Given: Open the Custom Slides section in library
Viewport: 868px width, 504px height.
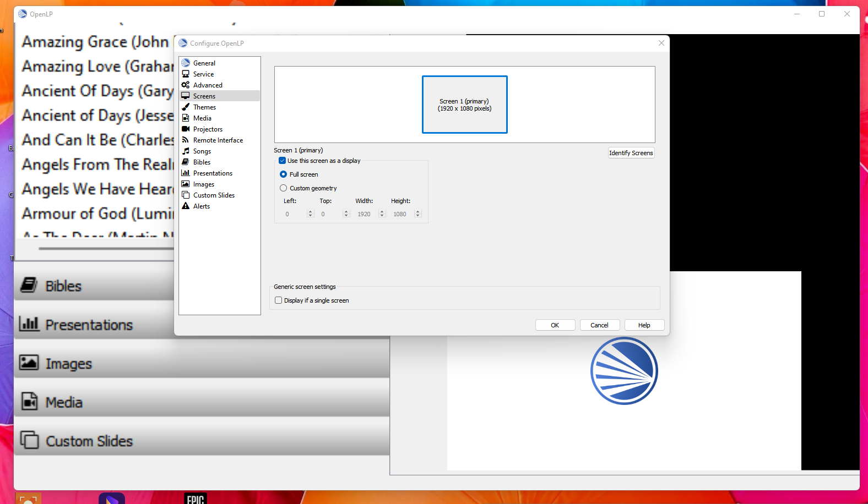Looking at the screenshot, I should 202,441.
